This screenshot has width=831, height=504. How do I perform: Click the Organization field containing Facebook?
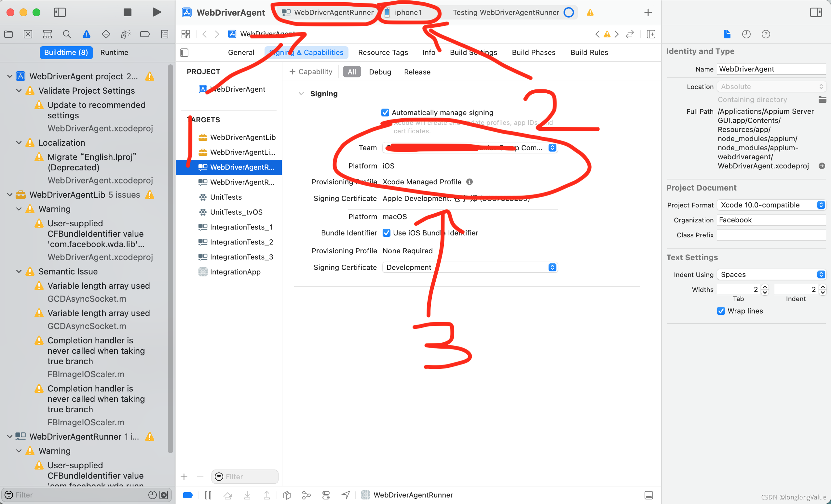pyautogui.click(x=771, y=220)
